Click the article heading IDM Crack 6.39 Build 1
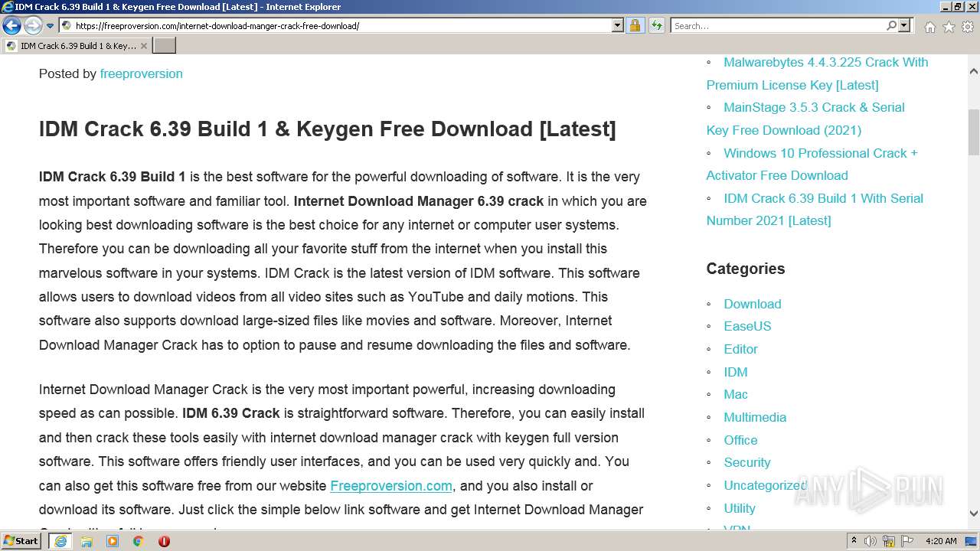980x551 pixels. pos(328,129)
